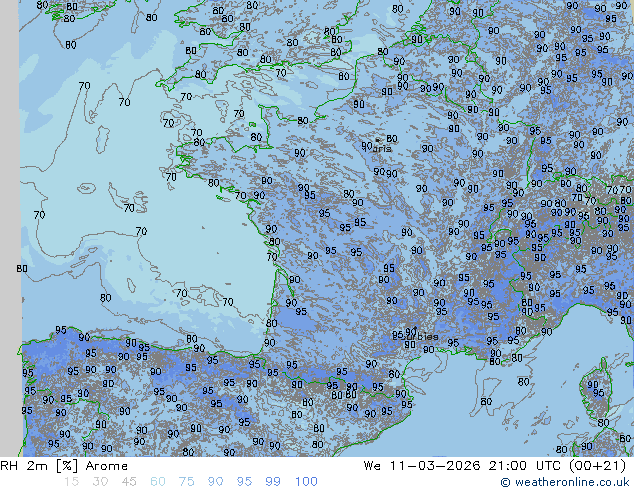Click the Paris city label on map

tap(382, 148)
